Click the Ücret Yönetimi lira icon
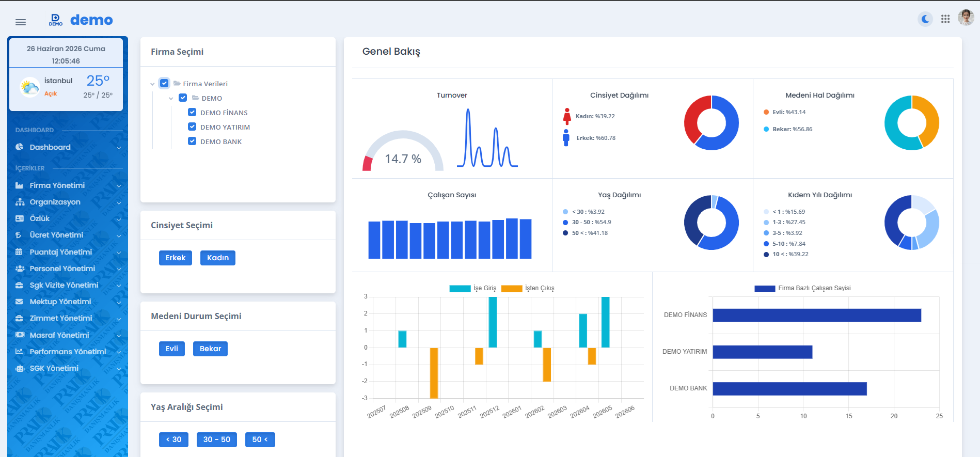The height and width of the screenshot is (457, 980). point(19,235)
